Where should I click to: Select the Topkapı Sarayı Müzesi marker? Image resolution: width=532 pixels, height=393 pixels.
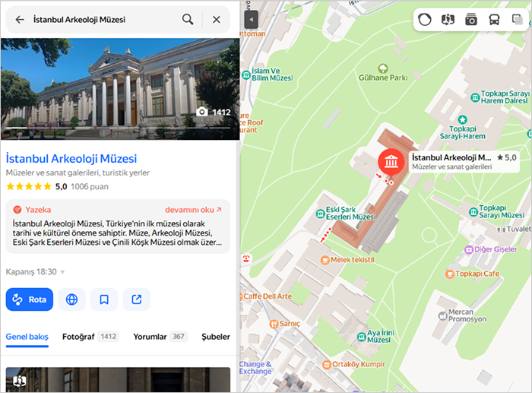pos(473,212)
